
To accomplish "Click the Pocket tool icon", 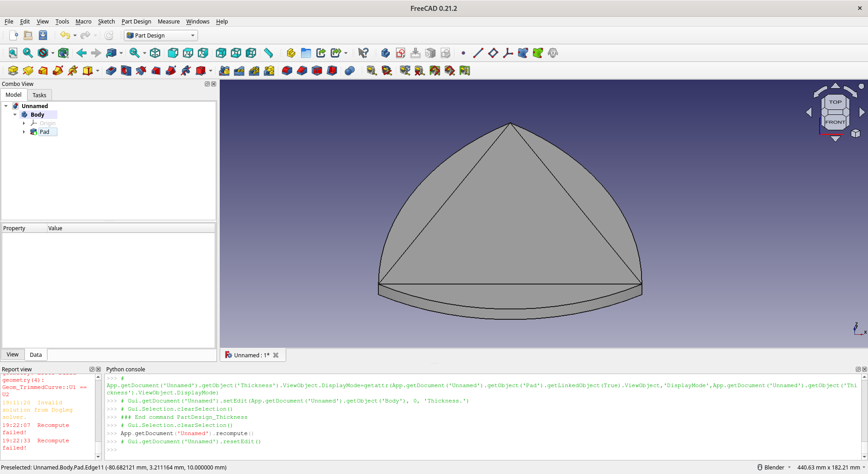I will pos(111,71).
